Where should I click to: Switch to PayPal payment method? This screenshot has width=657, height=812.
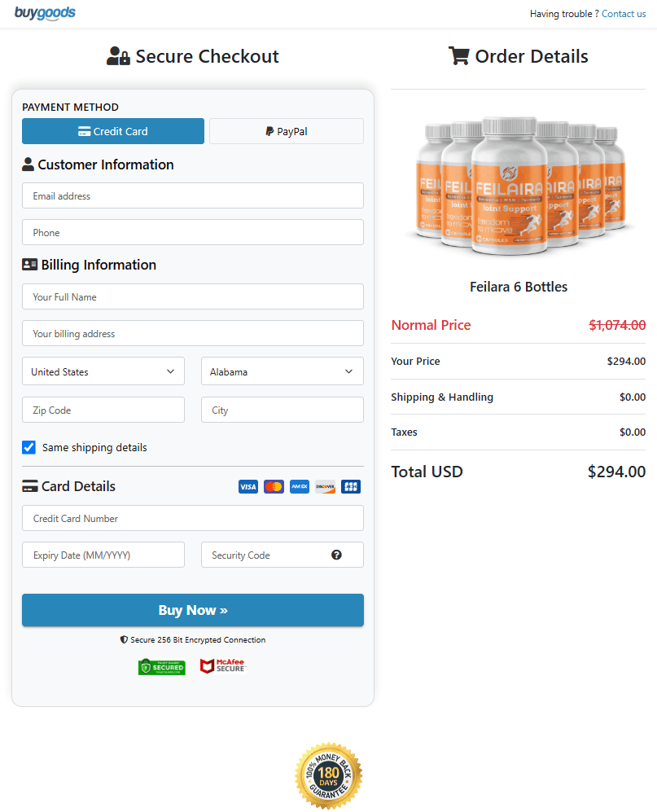287,131
